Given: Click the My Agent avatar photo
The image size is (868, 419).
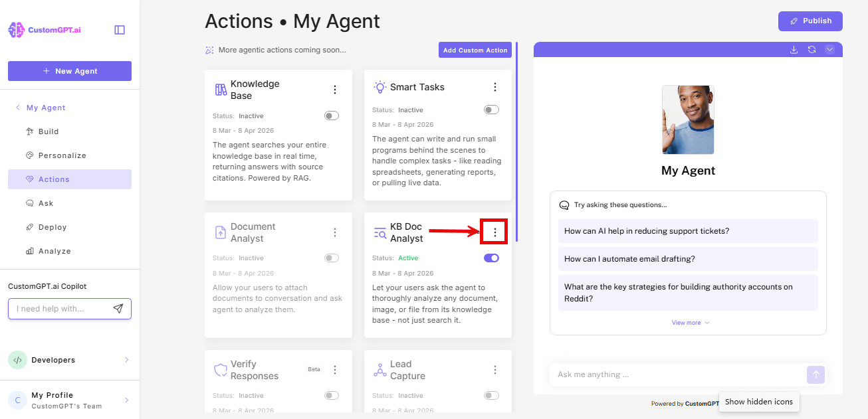Looking at the screenshot, I should point(688,120).
